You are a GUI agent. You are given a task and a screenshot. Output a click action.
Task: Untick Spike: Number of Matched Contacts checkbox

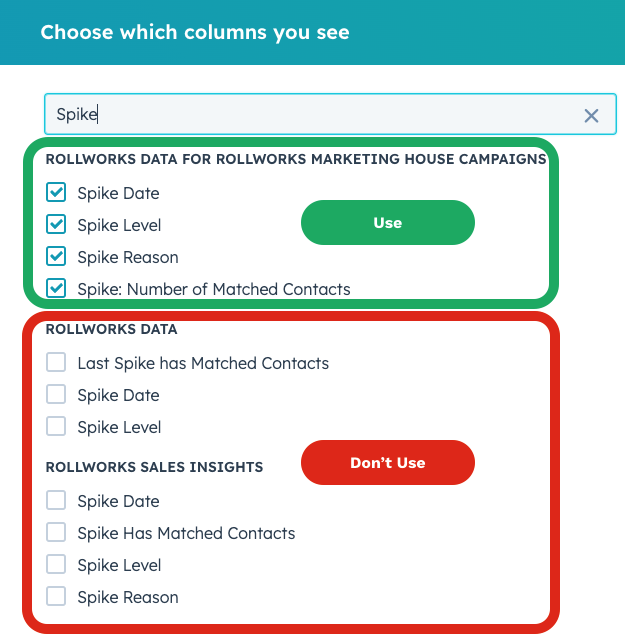(57, 289)
